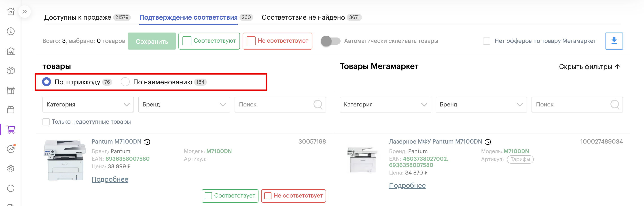This screenshot has width=644, height=206.
Task: Switch to Соответствие не найдено tab
Action: click(x=303, y=17)
